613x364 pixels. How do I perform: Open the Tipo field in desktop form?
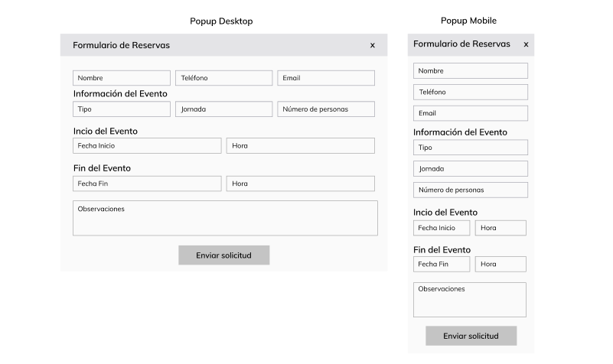click(122, 109)
